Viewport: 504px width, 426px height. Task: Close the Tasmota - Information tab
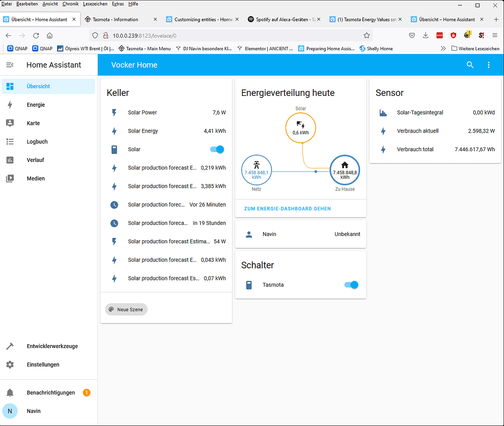tap(155, 19)
